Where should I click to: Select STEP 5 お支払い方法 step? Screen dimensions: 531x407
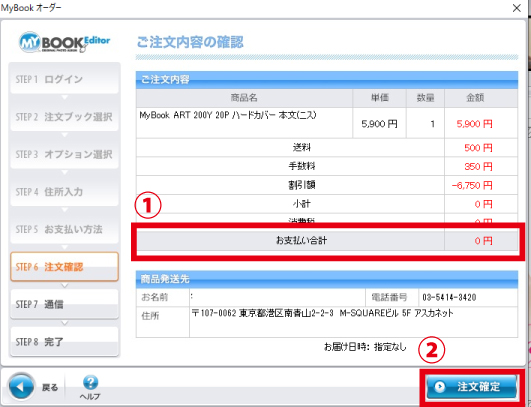click(64, 229)
